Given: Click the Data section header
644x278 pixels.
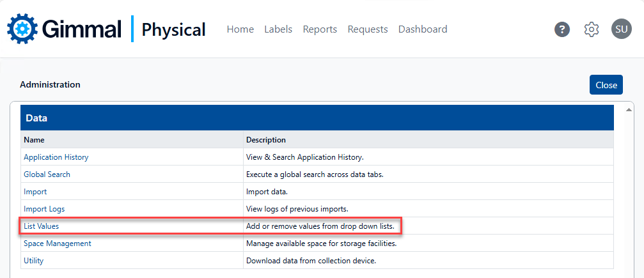Looking at the screenshot, I should (317, 118).
